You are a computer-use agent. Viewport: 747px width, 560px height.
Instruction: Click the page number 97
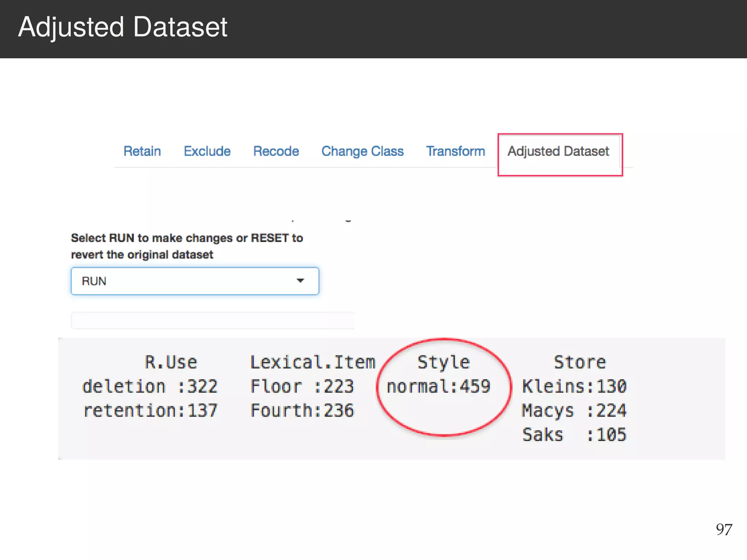click(x=724, y=529)
